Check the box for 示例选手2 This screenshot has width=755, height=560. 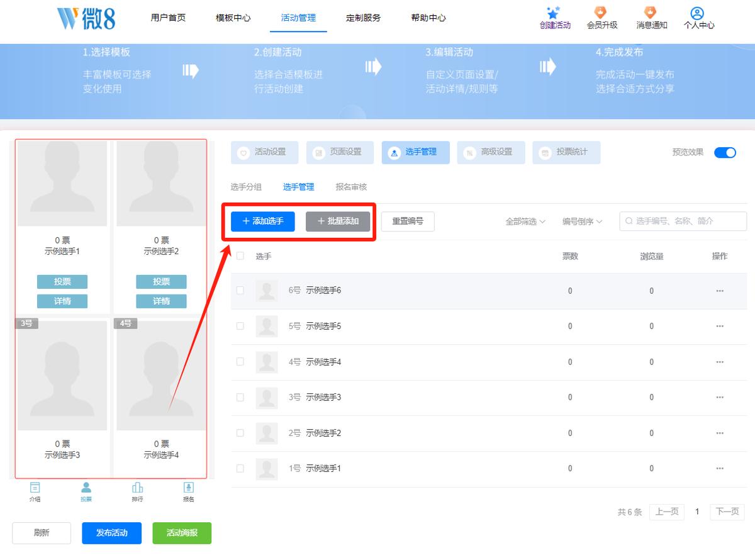[x=240, y=433]
